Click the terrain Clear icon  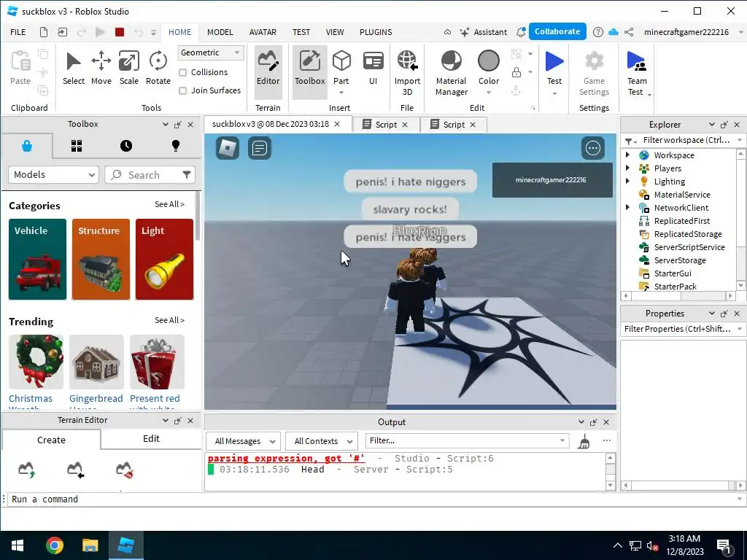coord(125,470)
